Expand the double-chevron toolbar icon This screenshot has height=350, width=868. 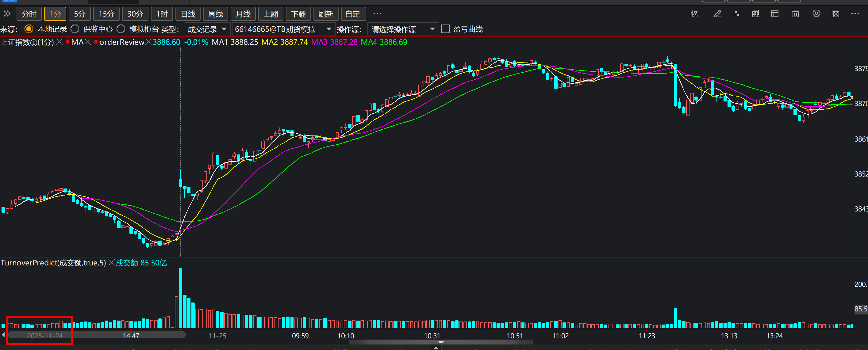click(x=7, y=14)
